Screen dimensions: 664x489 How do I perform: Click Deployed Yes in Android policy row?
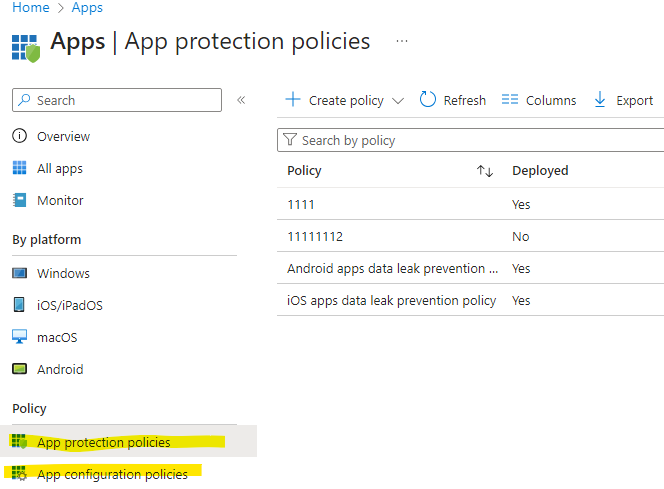[521, 268]
